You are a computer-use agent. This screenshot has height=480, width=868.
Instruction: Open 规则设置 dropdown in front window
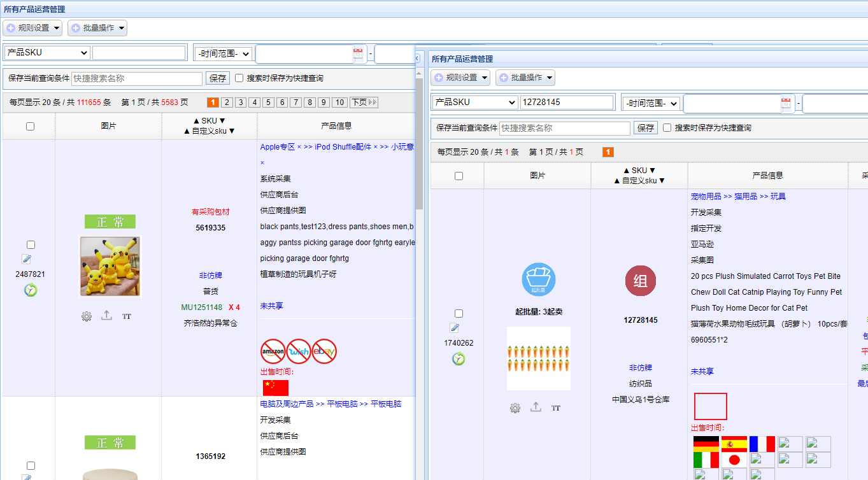click(460, 78)
